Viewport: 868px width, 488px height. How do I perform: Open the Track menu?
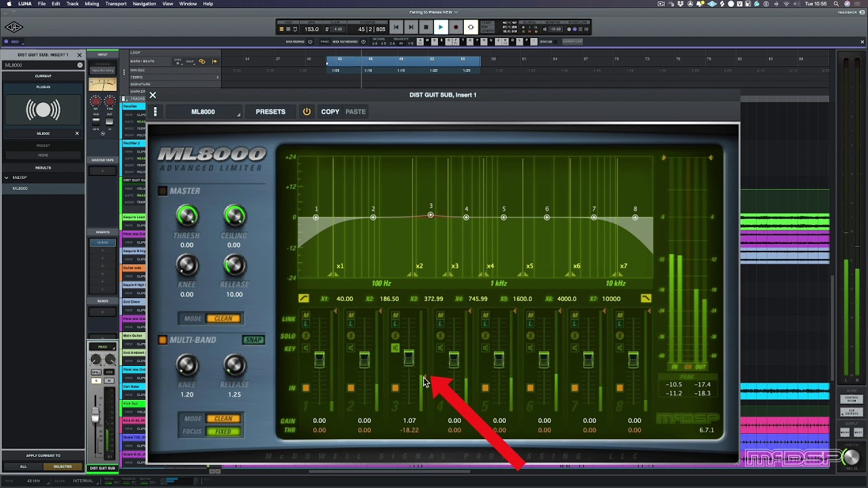pos(73,3)
